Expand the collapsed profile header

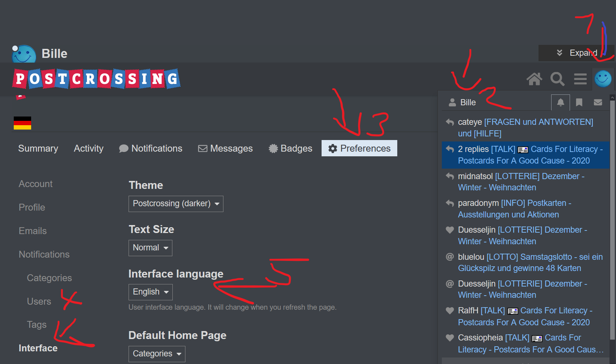pos(577,53)
